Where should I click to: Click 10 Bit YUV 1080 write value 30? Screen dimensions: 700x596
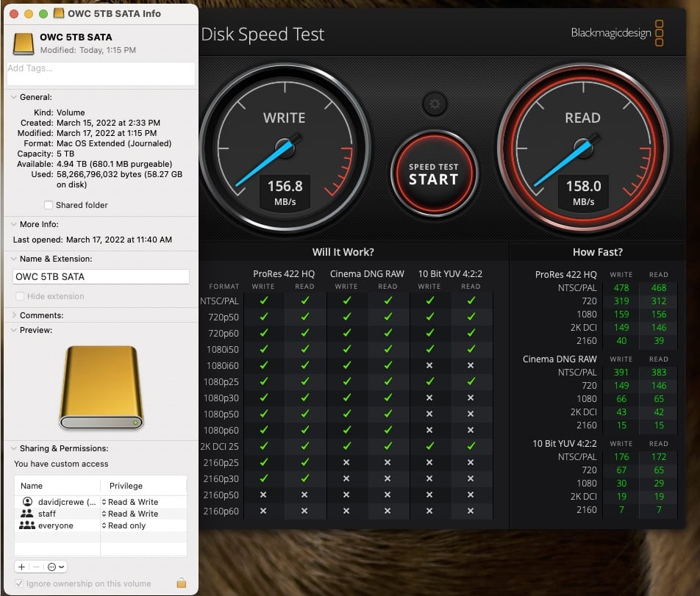pyautogui.click(x=621, y=483)
